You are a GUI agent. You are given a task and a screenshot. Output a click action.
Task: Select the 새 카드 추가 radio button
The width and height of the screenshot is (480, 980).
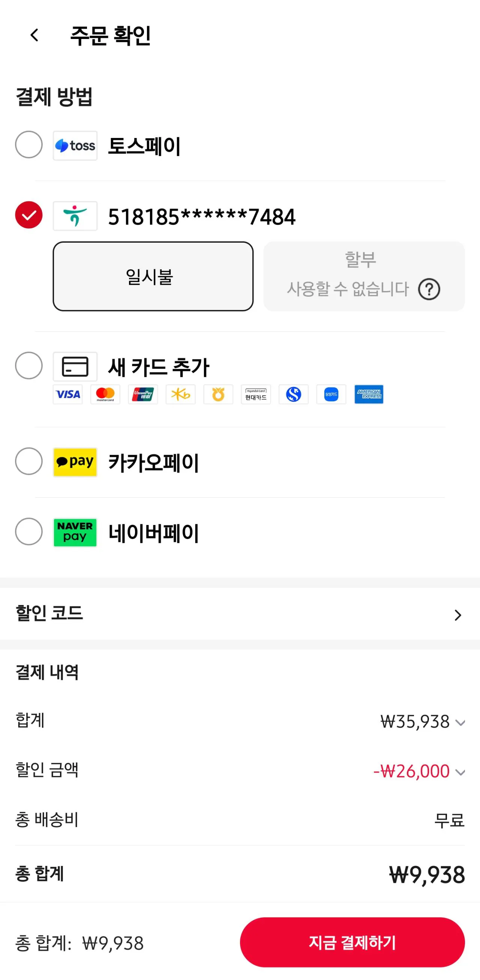coord(29,366)
